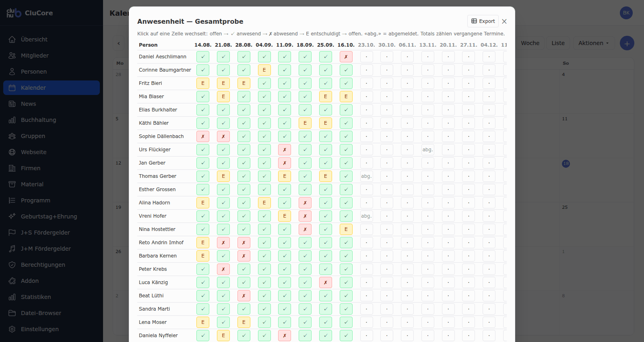Open Geburtstag+Ehrung section
The width and height of the screenshot is (644, 342).
(x=52, y=216)
